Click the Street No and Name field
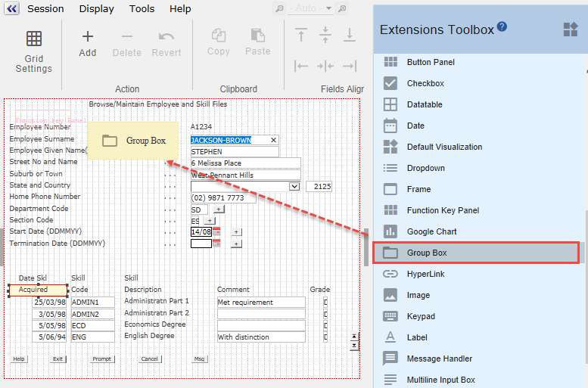 coord(246,163)
